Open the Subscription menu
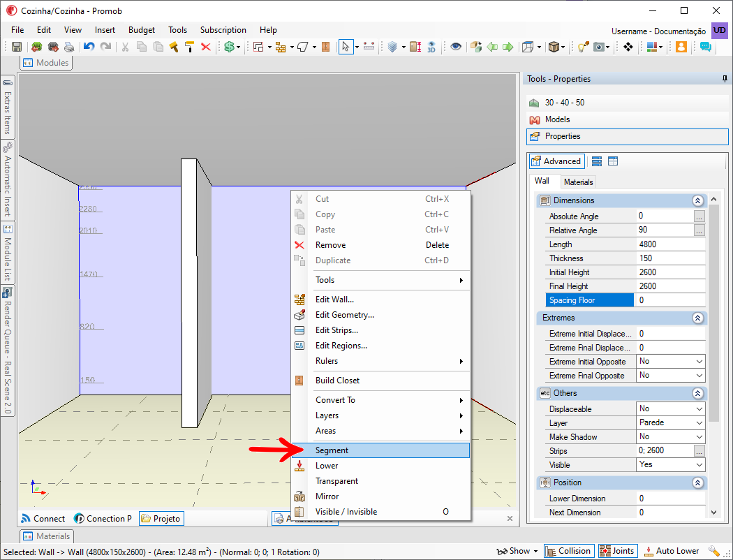 [223, 30]
